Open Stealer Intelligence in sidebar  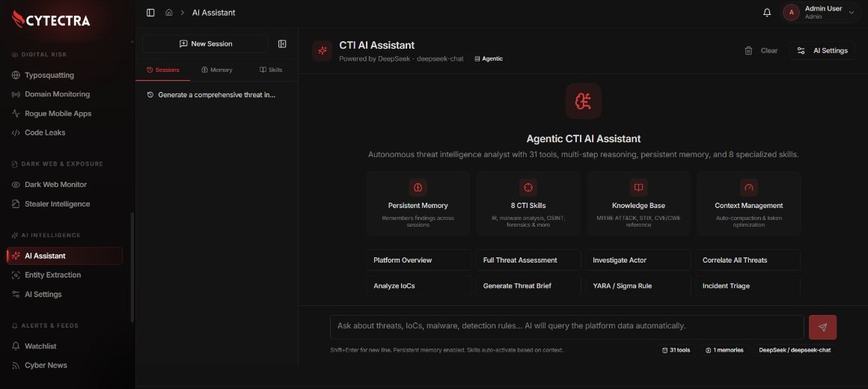[x=64, y=204]
